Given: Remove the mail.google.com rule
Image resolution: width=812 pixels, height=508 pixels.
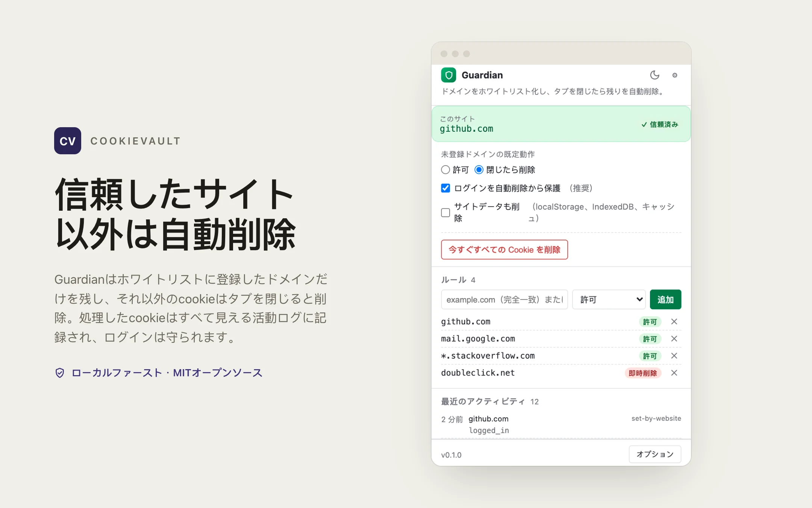Looking at the screenshot, I should click(x=674, y=339).
